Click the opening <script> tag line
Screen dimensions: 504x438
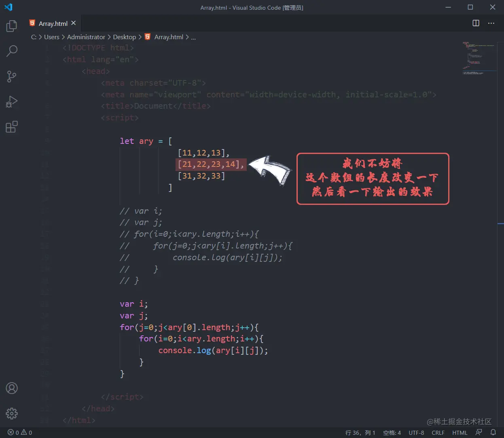pyautogui.click(x=120, y=118)
